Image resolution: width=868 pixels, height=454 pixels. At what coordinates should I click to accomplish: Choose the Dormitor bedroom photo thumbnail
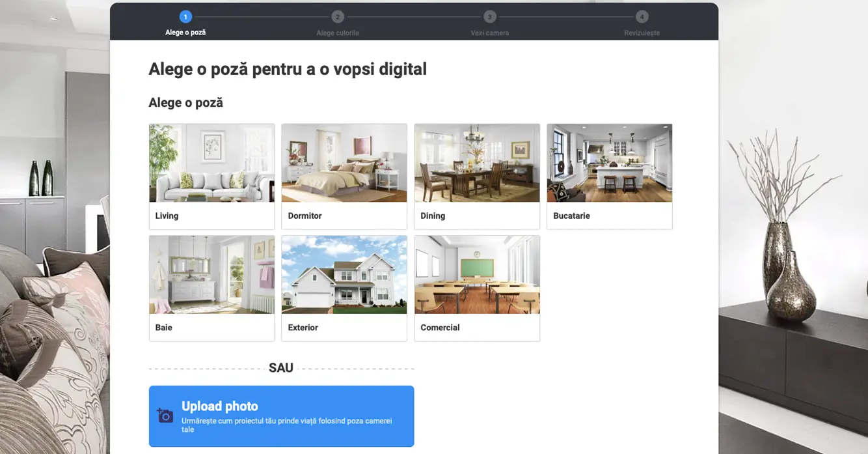pyautogui.click(x=344, y=163)
